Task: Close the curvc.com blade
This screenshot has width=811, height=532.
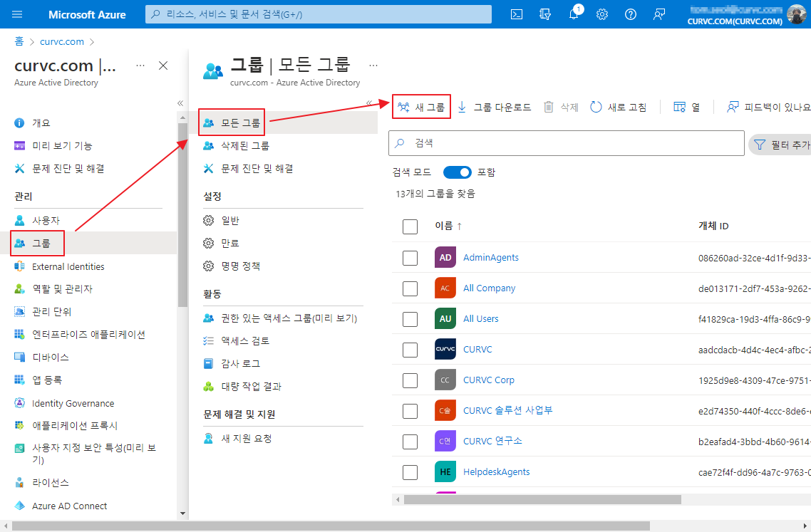Action: pos(163,66)
